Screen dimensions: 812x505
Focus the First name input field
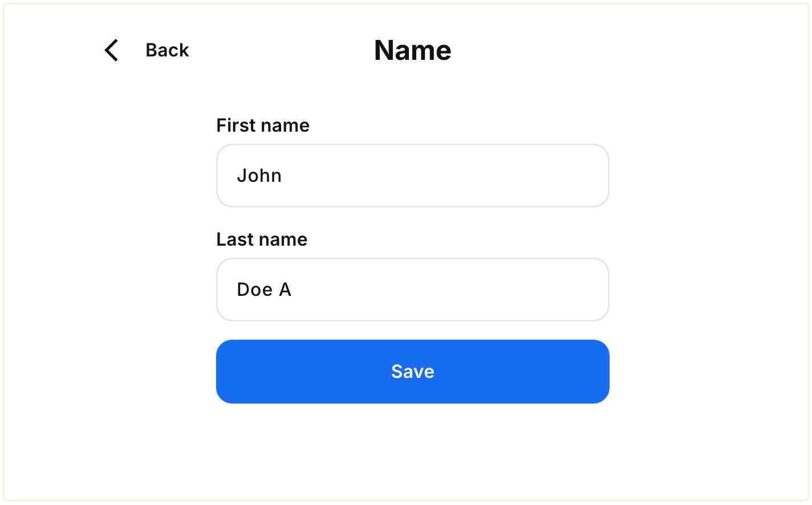click(x=412, y=176)
